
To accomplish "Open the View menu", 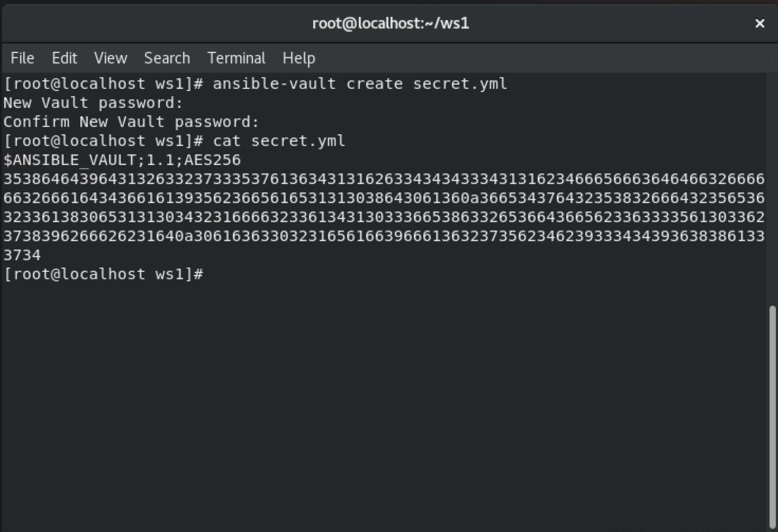I will tap(111, 58).
